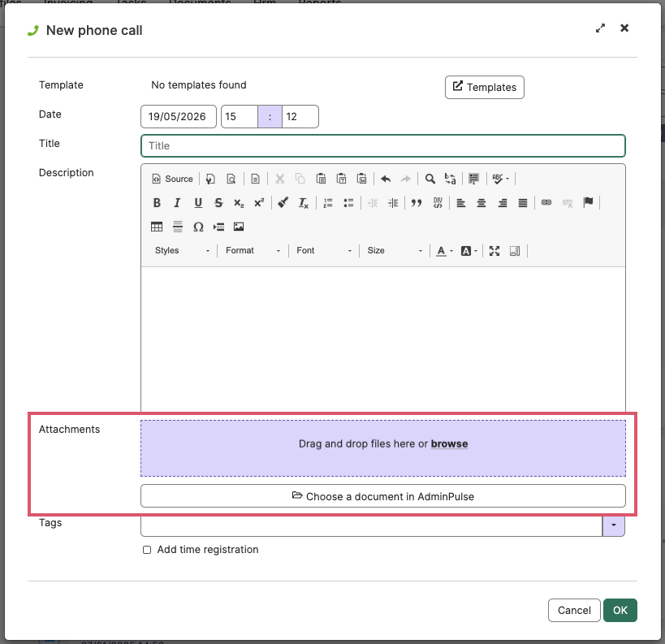The height and width of the screenshot is (644, 665).
Task: Apply Subscript formatting
Action: (239, 203)
